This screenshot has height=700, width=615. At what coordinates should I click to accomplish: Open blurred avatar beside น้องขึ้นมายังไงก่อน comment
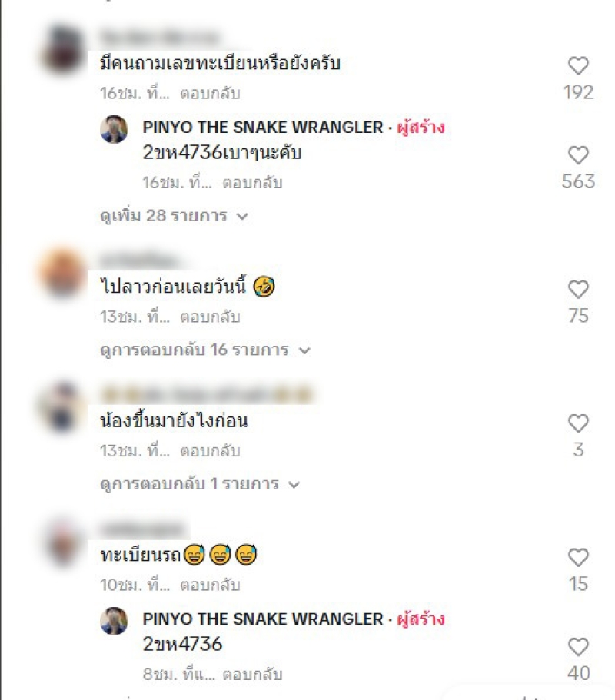point(62,406)
